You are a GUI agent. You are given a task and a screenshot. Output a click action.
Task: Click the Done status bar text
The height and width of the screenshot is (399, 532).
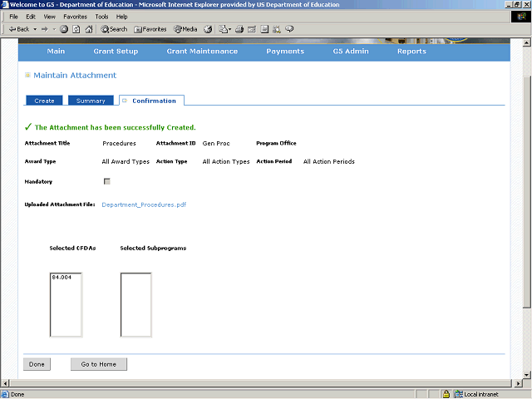[17, 394]
